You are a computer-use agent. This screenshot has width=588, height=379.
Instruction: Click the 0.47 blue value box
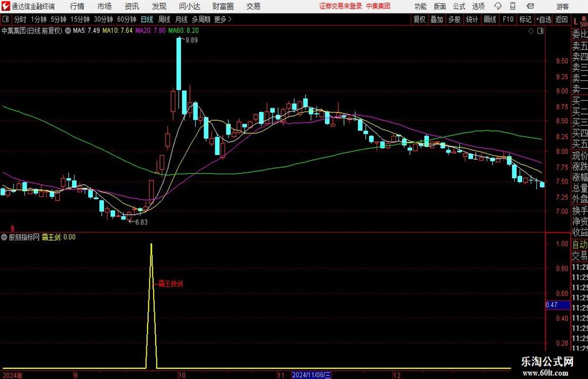(x=558, y=305)
